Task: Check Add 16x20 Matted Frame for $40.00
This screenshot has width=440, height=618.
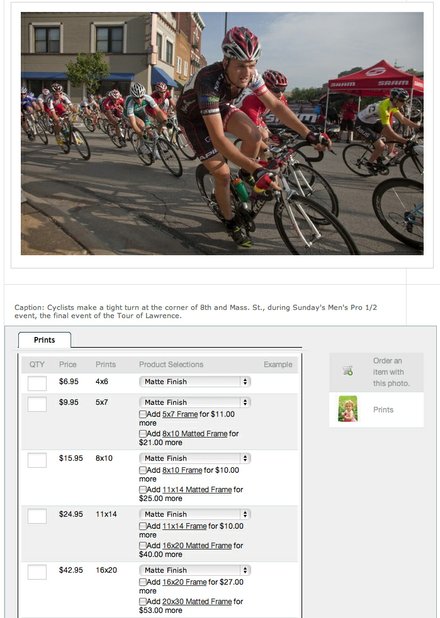Action: tap(142, 545)
